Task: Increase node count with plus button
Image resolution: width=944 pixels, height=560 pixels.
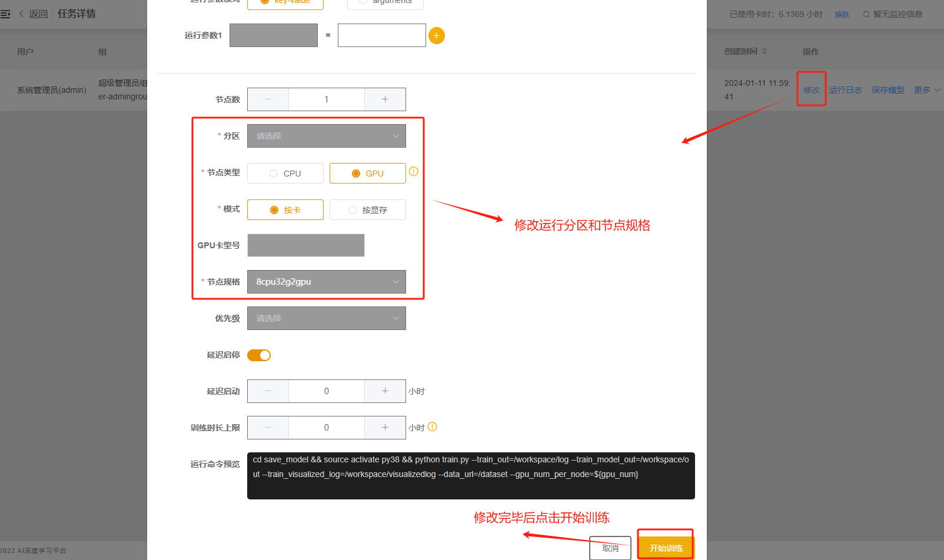Action: click(x=385, y=99)
